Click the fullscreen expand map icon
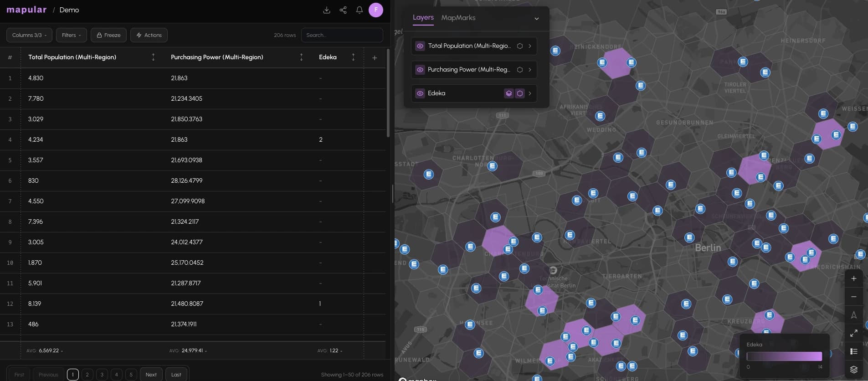Screen dimensions: 868x381 (x=854, y=333)
